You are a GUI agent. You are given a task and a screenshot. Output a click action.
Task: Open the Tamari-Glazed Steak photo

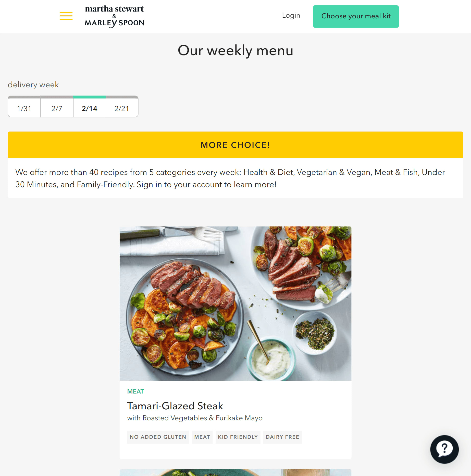tap(235, 303)
